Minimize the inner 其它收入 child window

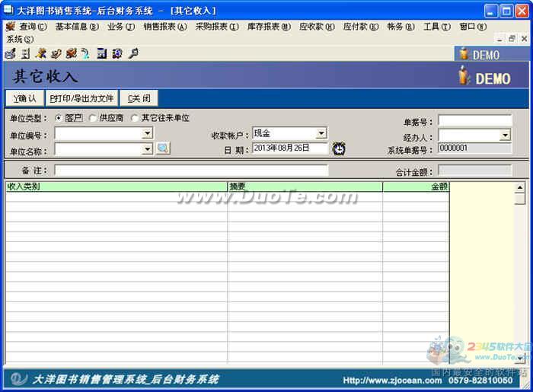pos(499,39)
